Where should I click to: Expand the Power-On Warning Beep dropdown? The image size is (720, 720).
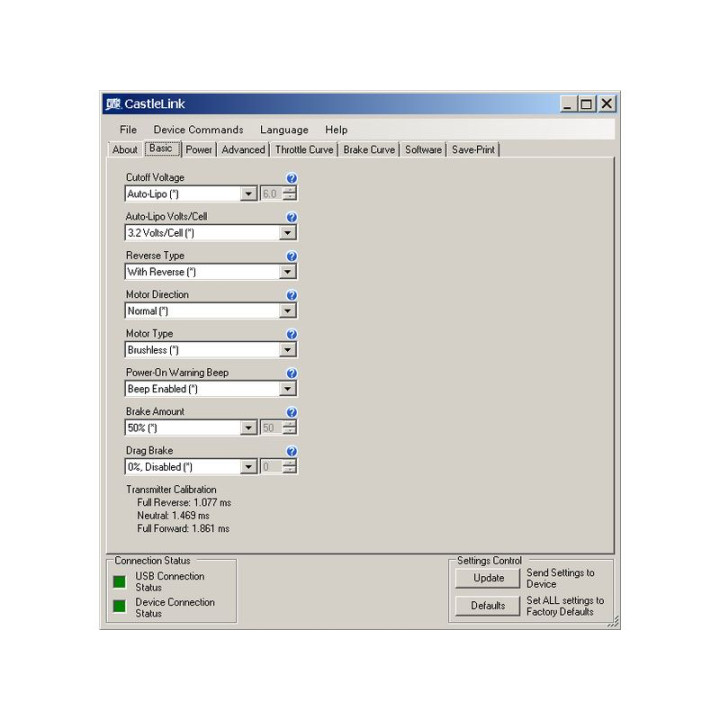[x=287, y=389]
